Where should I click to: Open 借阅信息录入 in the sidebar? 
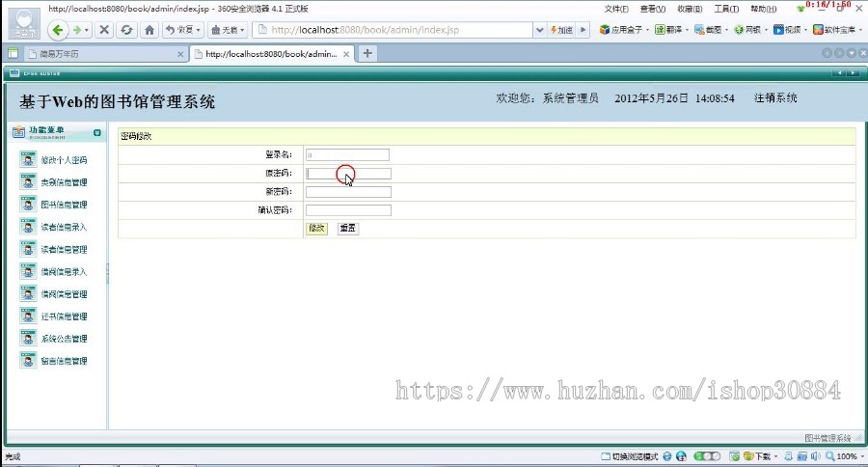click(54, 271)
